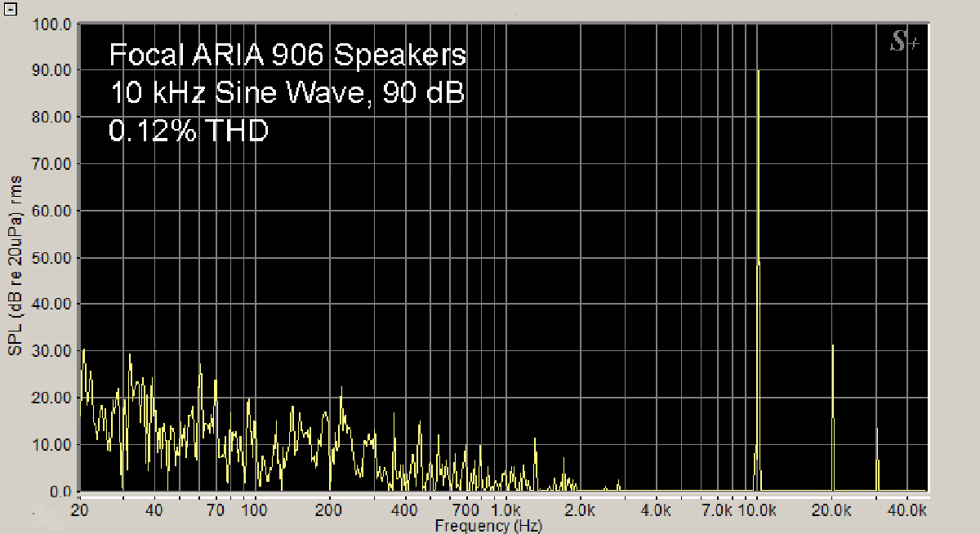Click the 4.0k x-axis tick label
The height and width of the screenshot is (534, 980).
click(x=656, y=510)
